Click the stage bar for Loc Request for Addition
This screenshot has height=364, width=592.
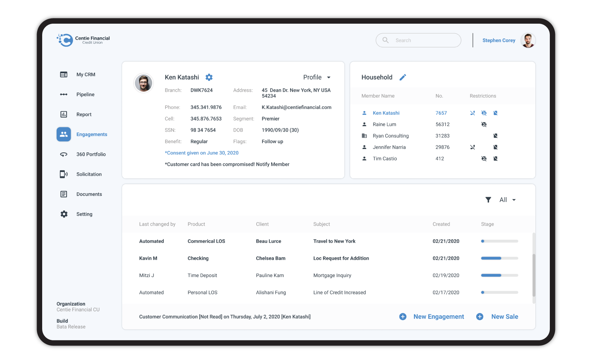pyautogui.click(x=499, y=258)
